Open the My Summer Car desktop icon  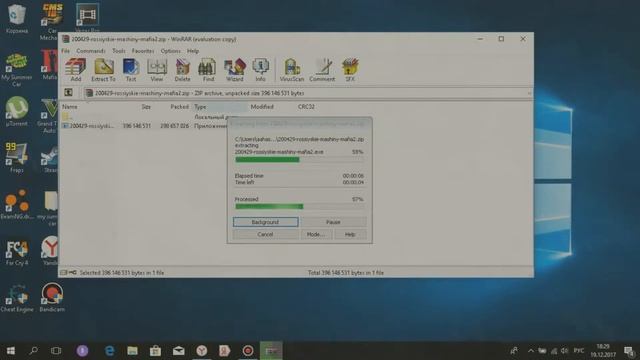pos(17,69)
